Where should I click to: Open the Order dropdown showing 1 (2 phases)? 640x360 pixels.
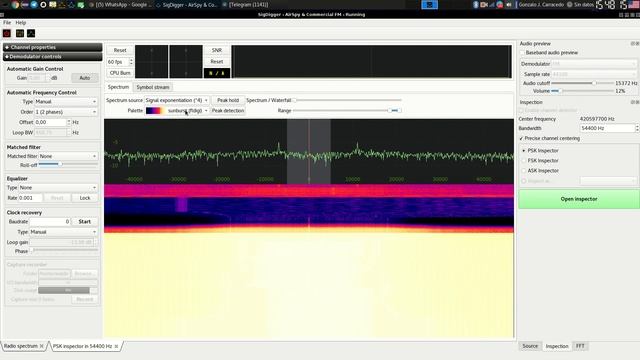point(66,112)
